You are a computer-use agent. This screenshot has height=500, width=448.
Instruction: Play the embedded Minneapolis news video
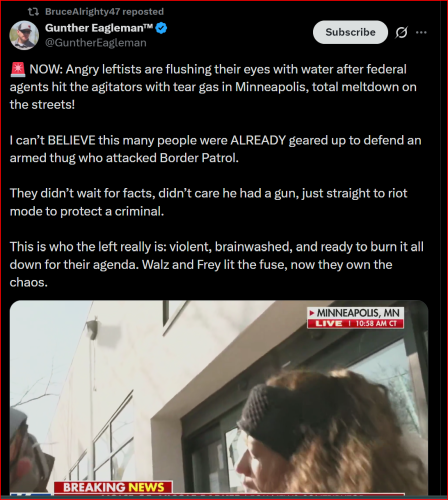(x=219, y=398)
